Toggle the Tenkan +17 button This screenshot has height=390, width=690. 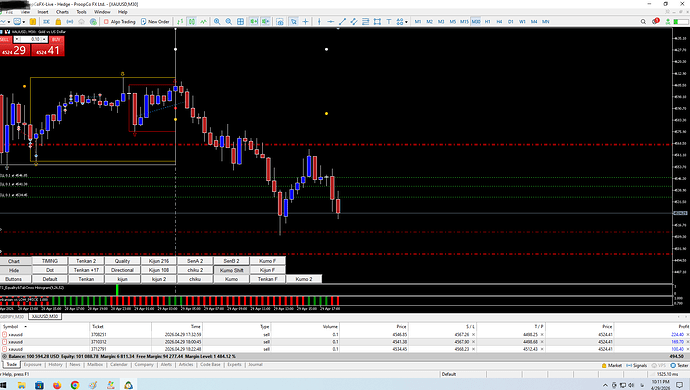(x=86, y=270)
